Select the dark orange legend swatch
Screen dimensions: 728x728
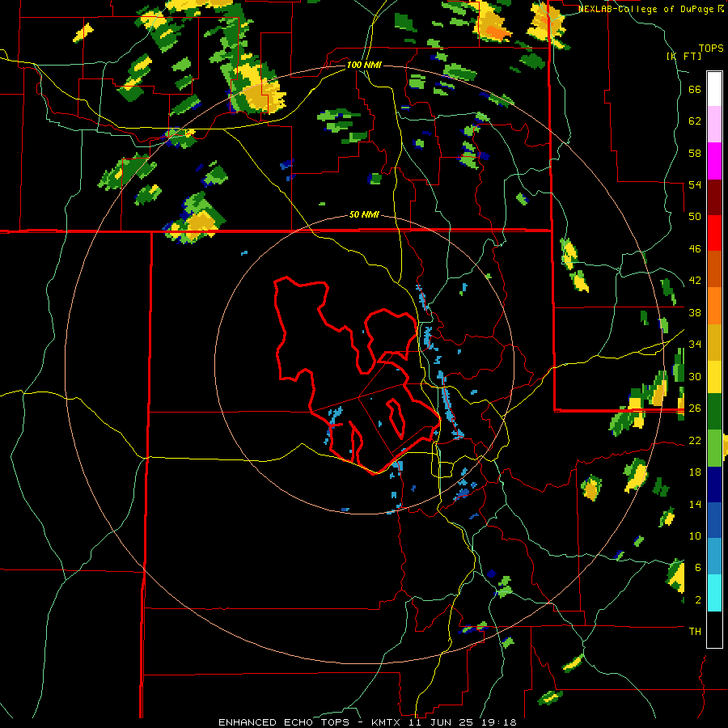714,269
